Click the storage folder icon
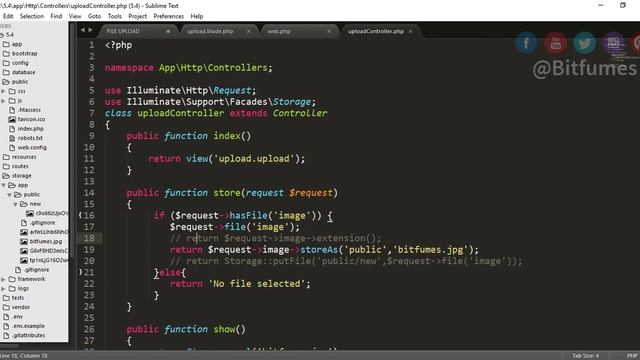Viewport: 640px width, 360px height. [6, 176]
